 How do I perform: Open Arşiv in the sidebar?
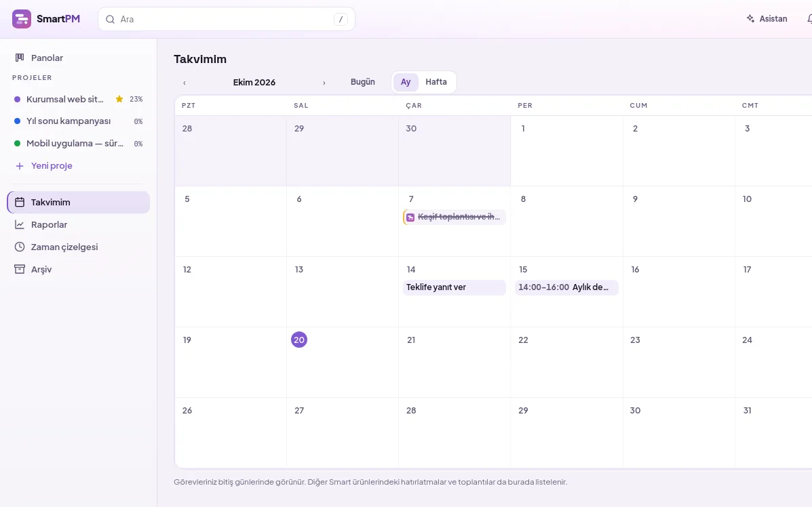click(x=79, y=269)
